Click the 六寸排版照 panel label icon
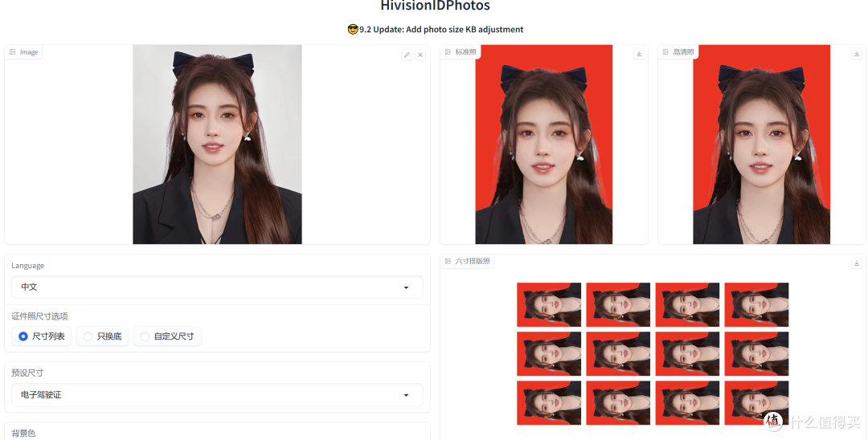This screenshot has height=440, width=868. (448, 261)
